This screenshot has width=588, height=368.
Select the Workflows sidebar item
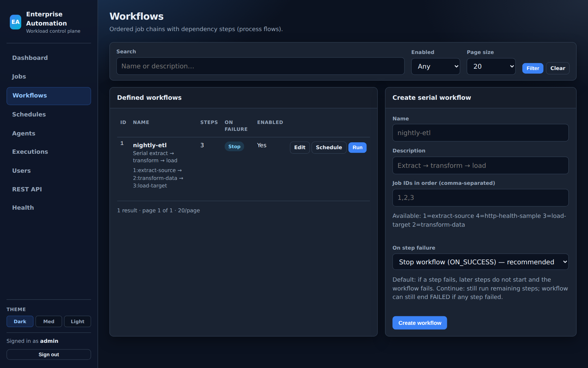(x=49, y=96)
